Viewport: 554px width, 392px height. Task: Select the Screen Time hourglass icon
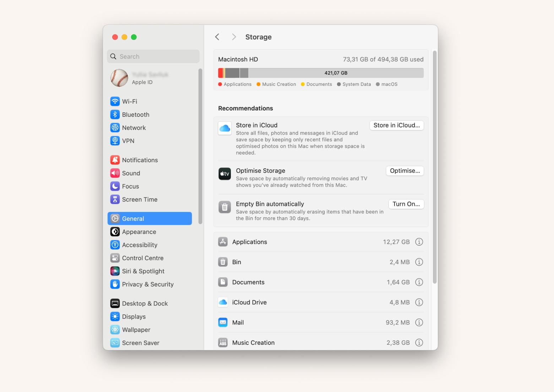pos(115,199)
